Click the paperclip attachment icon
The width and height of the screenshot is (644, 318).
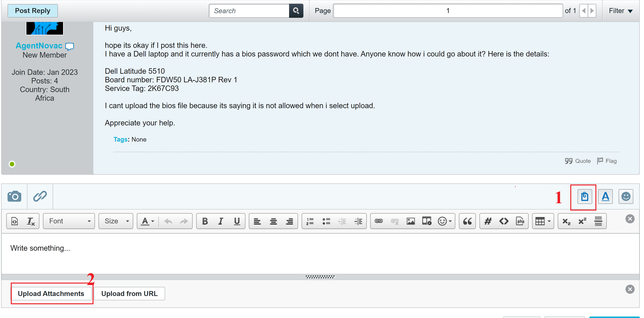pyautogui.click(x=40, y=196)
